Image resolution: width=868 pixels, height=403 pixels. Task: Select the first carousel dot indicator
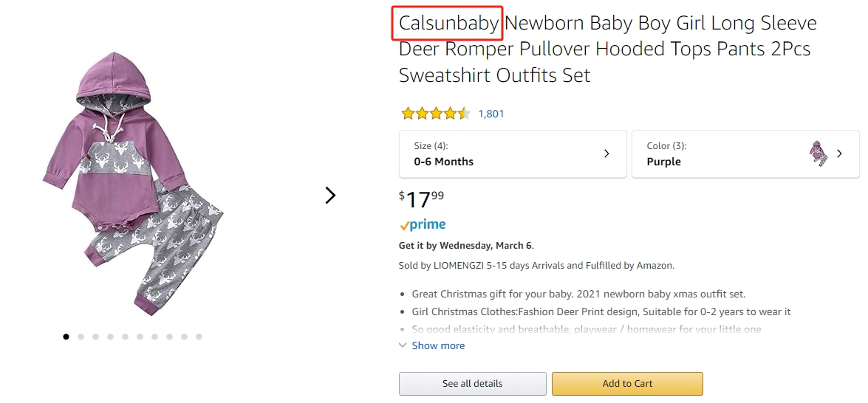click(x=66, y=336)
